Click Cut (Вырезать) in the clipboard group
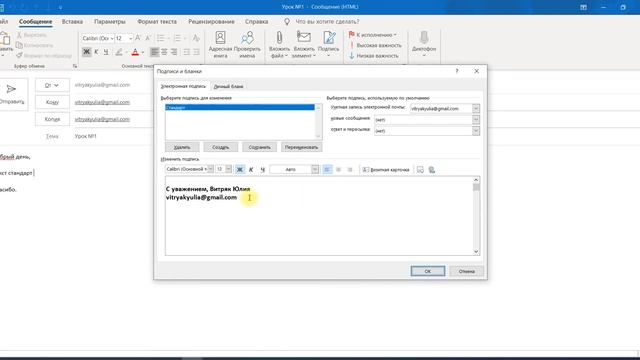This screenshot has height=360, width=640. tap(31, 35)
